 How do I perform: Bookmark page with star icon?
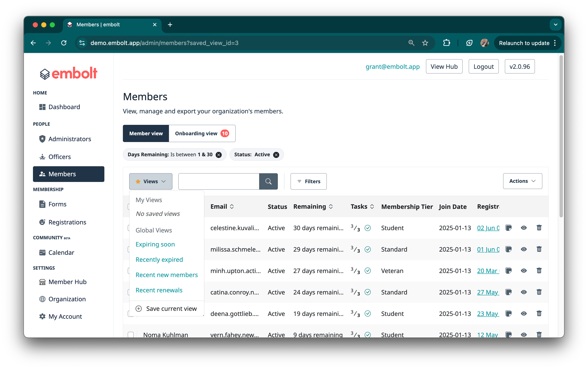425,43
